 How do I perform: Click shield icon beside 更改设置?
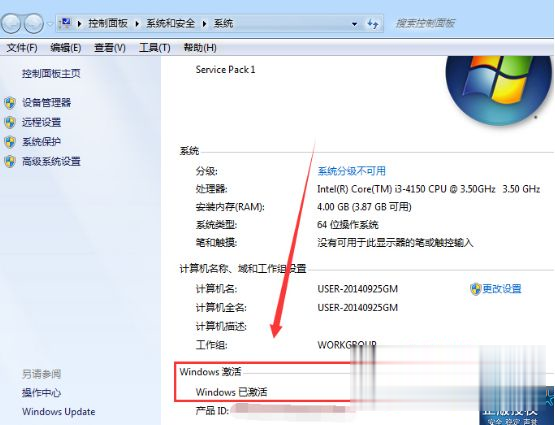[475, 289]
